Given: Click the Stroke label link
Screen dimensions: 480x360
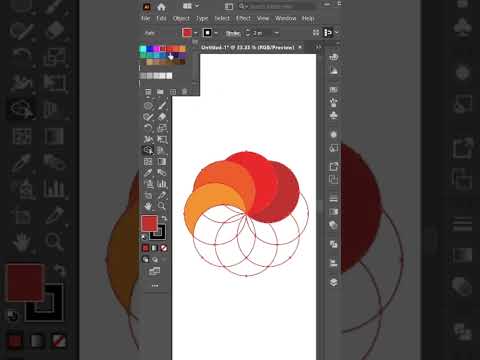Looking at the screenshot, I should pos(233,33).
